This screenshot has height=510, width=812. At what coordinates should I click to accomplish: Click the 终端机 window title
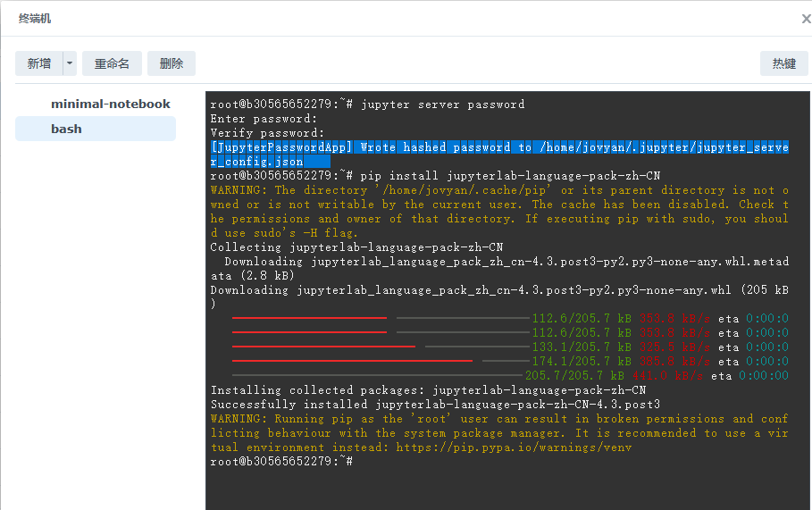(35, 19)
